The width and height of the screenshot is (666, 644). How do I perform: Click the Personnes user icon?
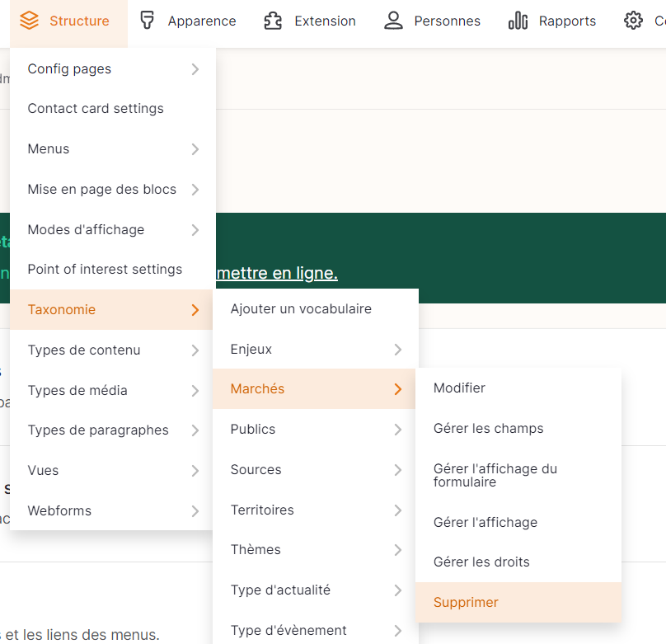(394, 21)
